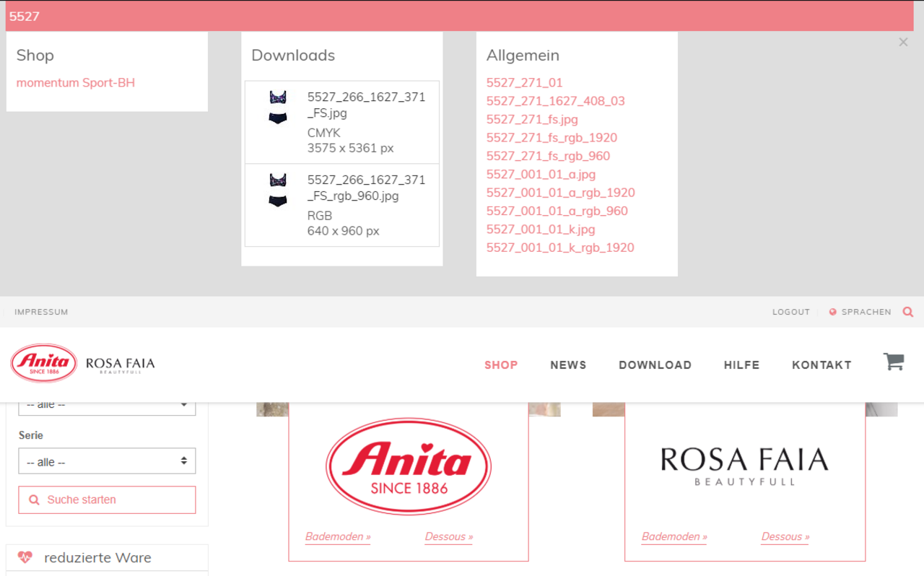
Task: Open the momentum Sport-BH shop link
Action: click(76, 83)
